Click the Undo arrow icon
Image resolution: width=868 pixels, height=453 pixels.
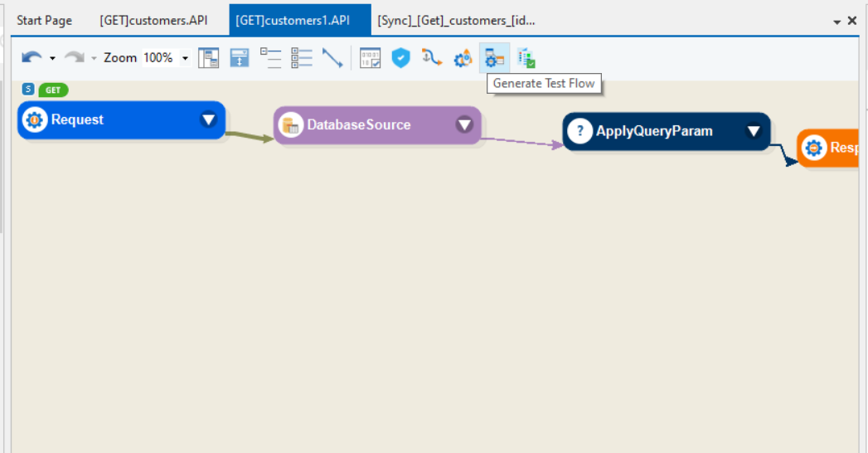click(x=32, y=58)
